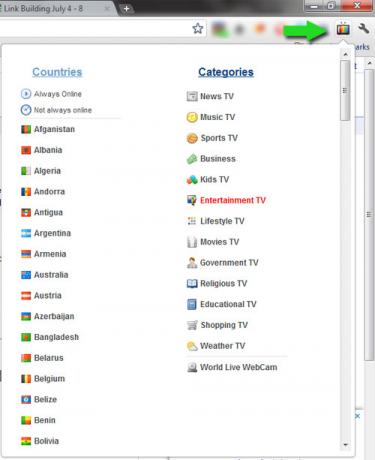The width and height of the screenshot is (375, 460).
Task: Click the popup scrollbar up arrow
Action: 346,54
